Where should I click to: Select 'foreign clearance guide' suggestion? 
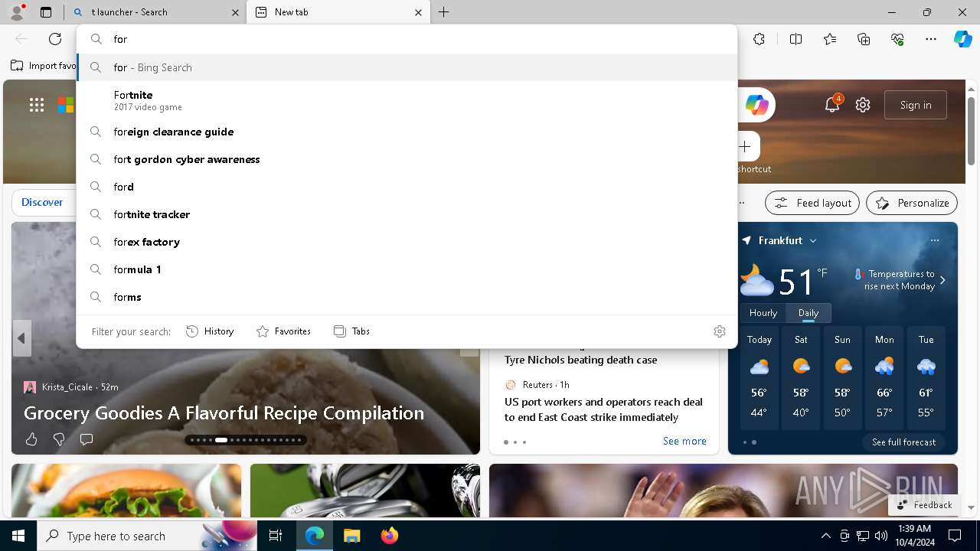pos(407,132)
